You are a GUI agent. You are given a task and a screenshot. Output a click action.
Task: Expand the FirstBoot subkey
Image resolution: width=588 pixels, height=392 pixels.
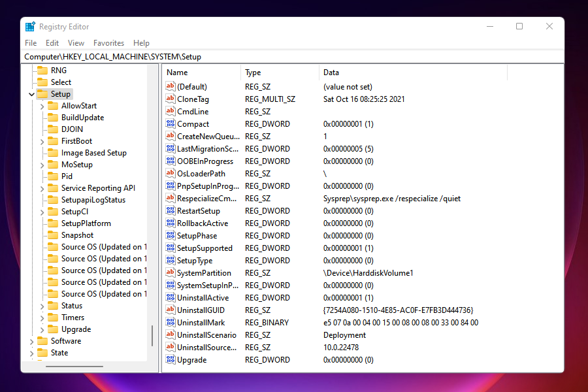tap(41, 140)
